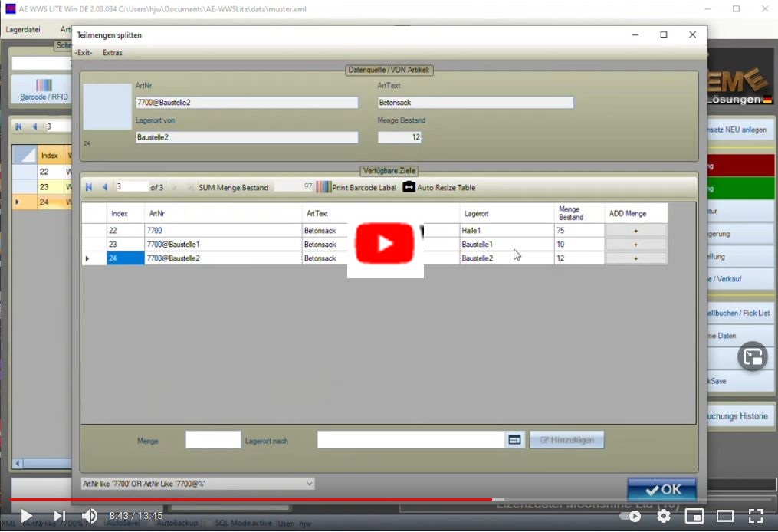Click the Menge Bestand field showing 12
The width and height of the screenshot is (778, 532).
(399, 137)
